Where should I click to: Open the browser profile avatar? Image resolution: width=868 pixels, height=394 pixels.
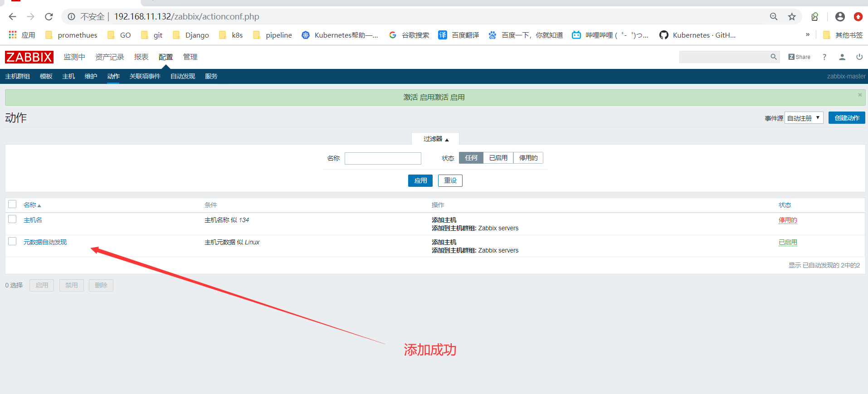tap(840, 17)
